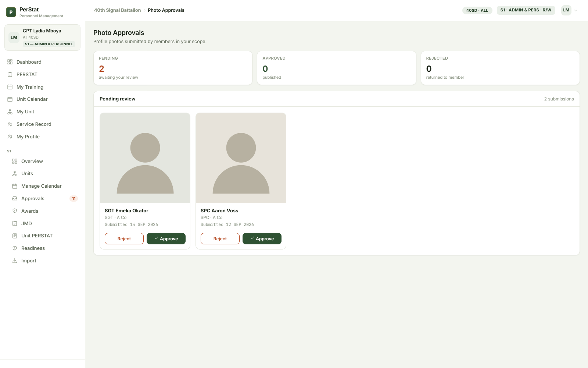Click the Awards shield icon
This screenshot has height=368, width=588.
(15, 211)
